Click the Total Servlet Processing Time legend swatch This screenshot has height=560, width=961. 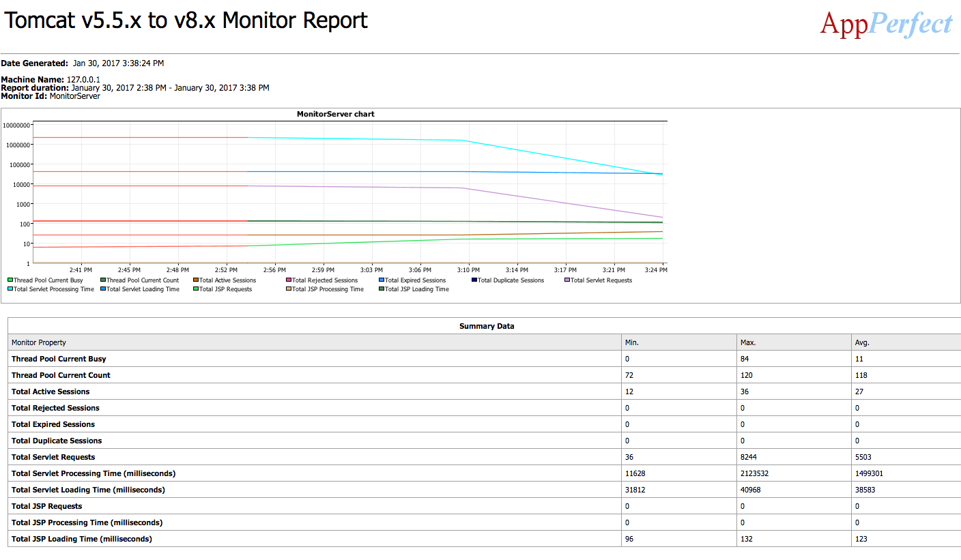10,289
